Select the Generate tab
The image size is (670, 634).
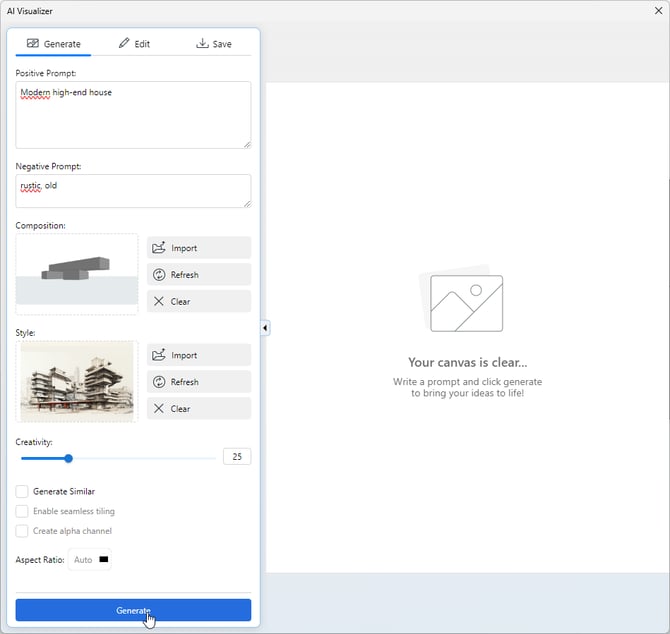(54, 44)
